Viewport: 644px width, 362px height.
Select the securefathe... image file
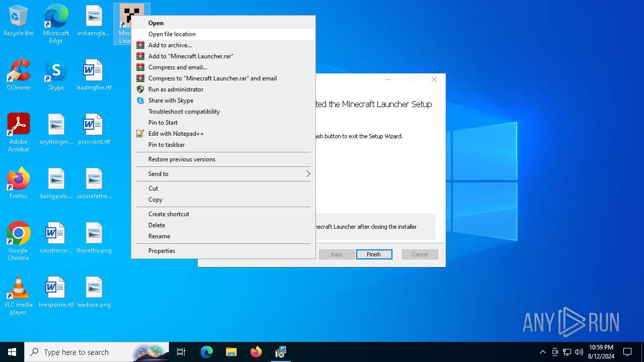click(94, 185)
